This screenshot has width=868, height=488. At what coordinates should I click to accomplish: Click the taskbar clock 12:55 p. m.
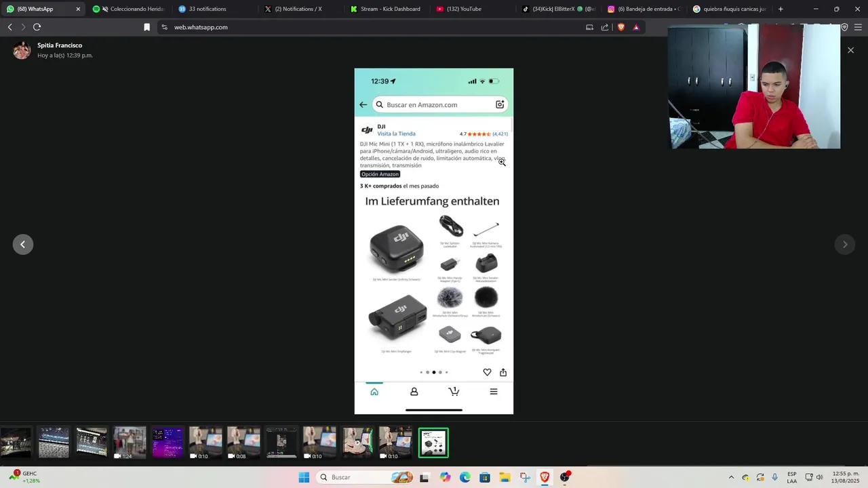pos(846,477)
